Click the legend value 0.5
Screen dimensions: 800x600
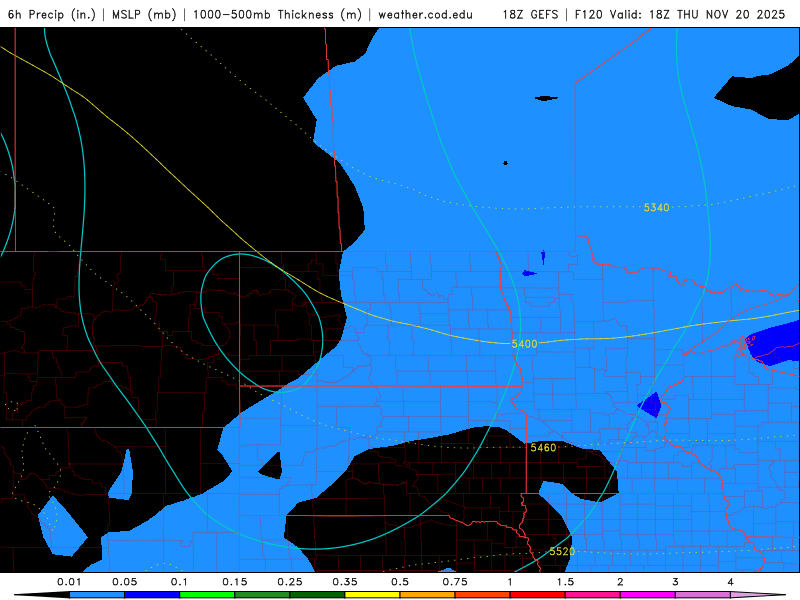coord(400,582)
